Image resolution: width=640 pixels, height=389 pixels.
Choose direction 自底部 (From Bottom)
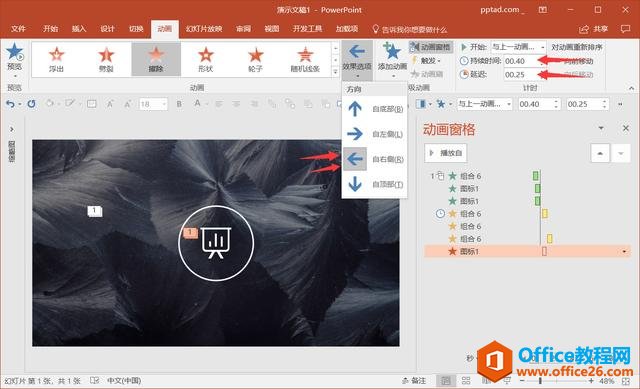(x=374, y=109)
